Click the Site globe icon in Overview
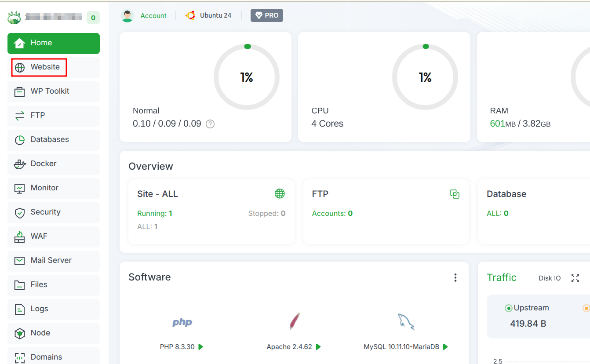 click(x=280, y=193)
